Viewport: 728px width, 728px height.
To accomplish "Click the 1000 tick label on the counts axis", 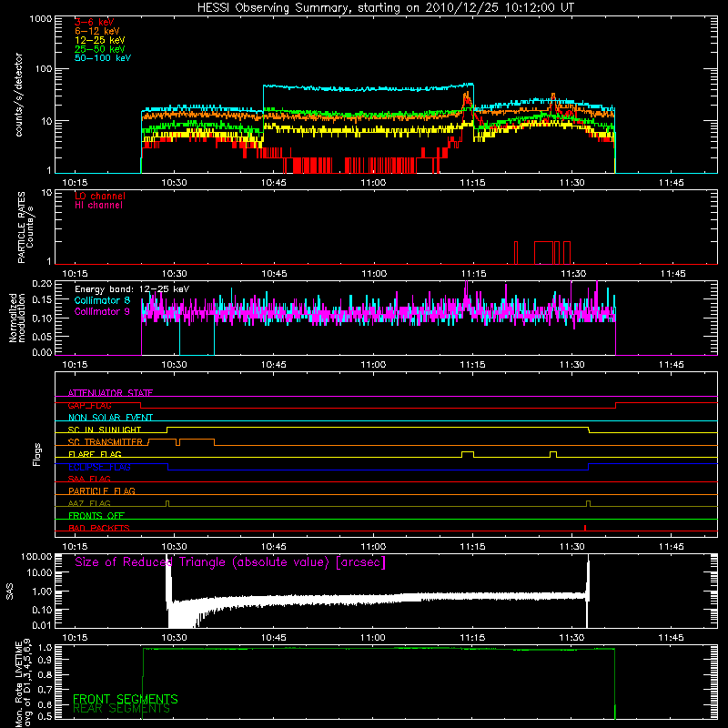I will 40,19.
